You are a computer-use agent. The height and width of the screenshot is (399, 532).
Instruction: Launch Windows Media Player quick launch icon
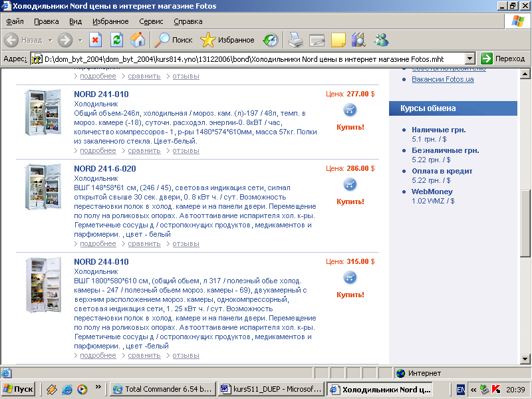(x=82, y=389)
